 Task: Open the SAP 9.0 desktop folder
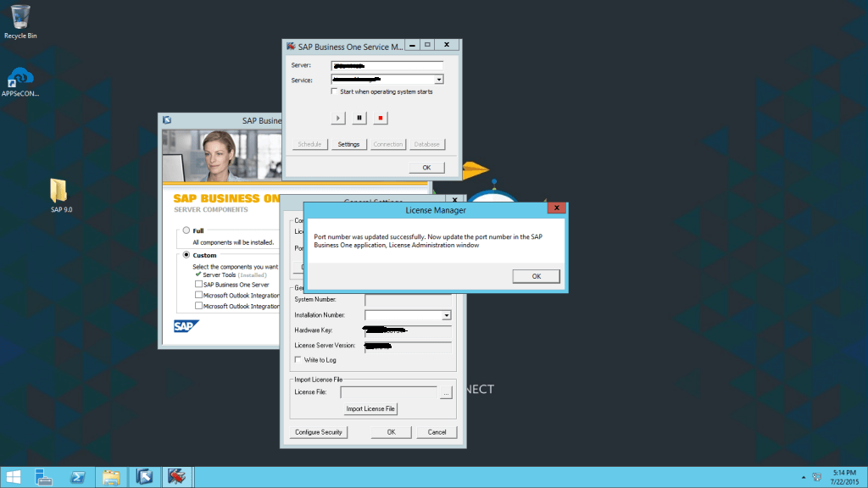(61, 195)
